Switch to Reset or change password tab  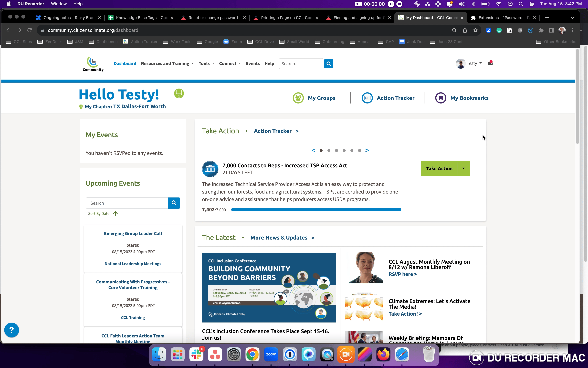213,18
